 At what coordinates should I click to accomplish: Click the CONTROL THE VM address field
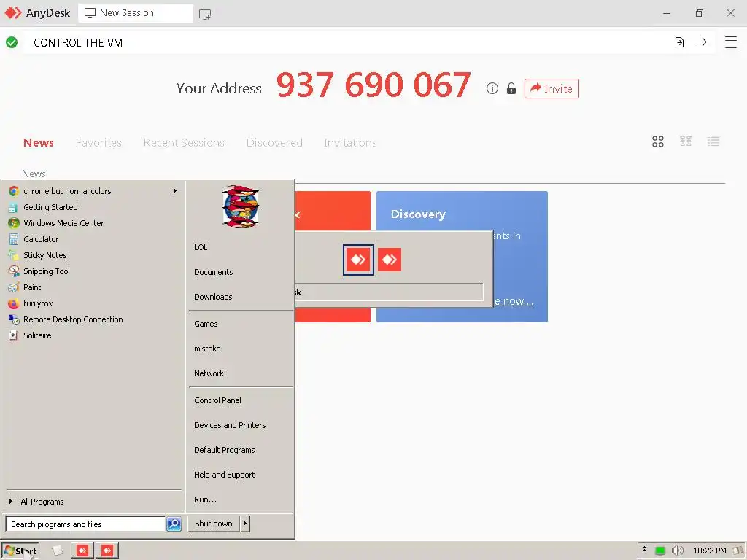pyautogui.click(x=348, y=42)
